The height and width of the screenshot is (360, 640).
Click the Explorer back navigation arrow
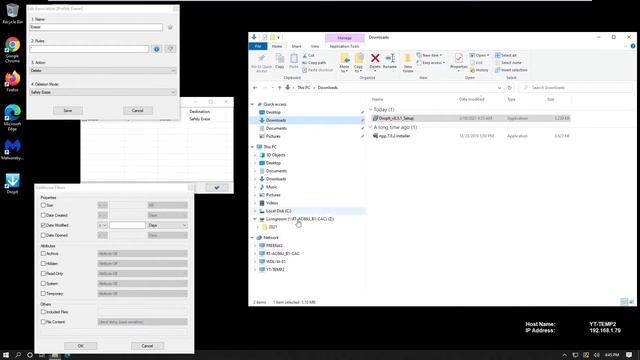255,88
